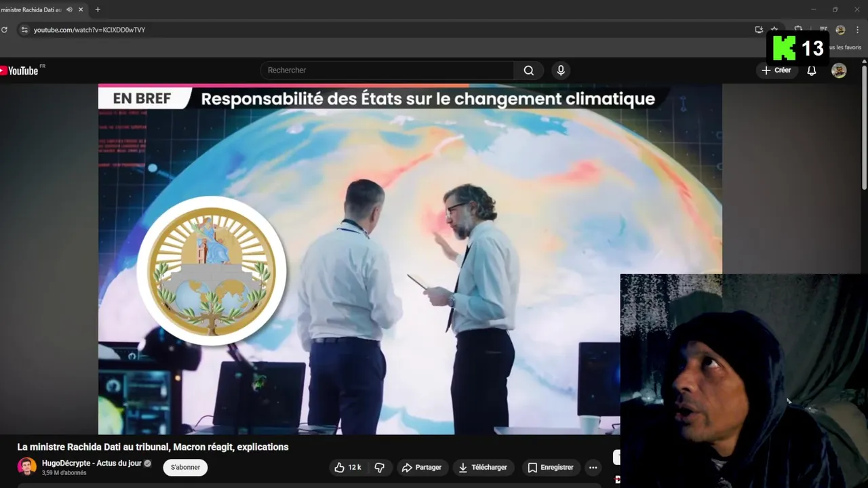Click the magnifier search button

(529, 70)
